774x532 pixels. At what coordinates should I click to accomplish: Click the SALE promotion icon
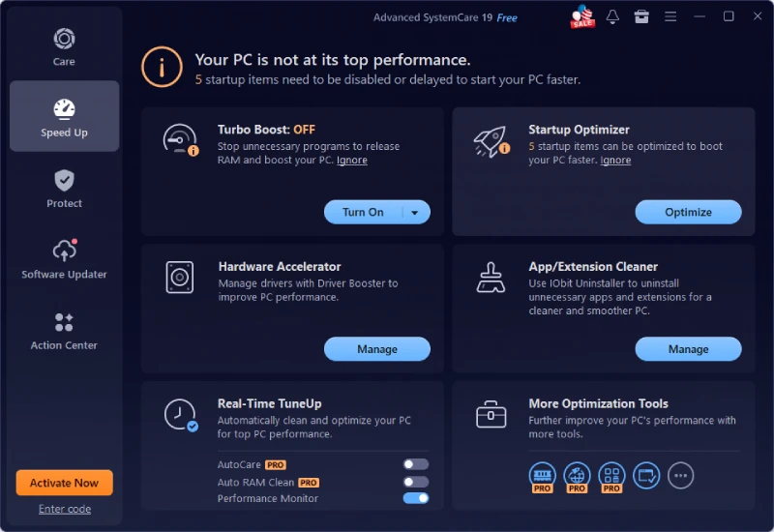point(582,16)
